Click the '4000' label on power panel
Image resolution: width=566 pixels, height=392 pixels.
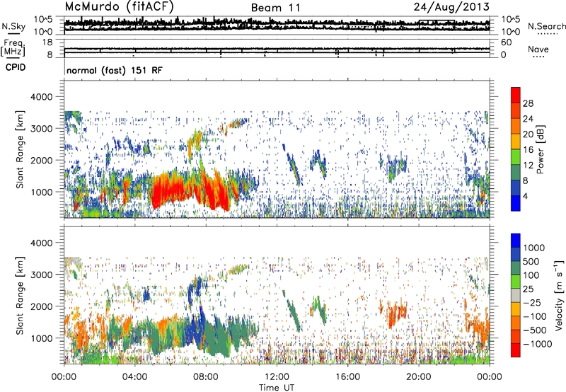coord(42,97)
